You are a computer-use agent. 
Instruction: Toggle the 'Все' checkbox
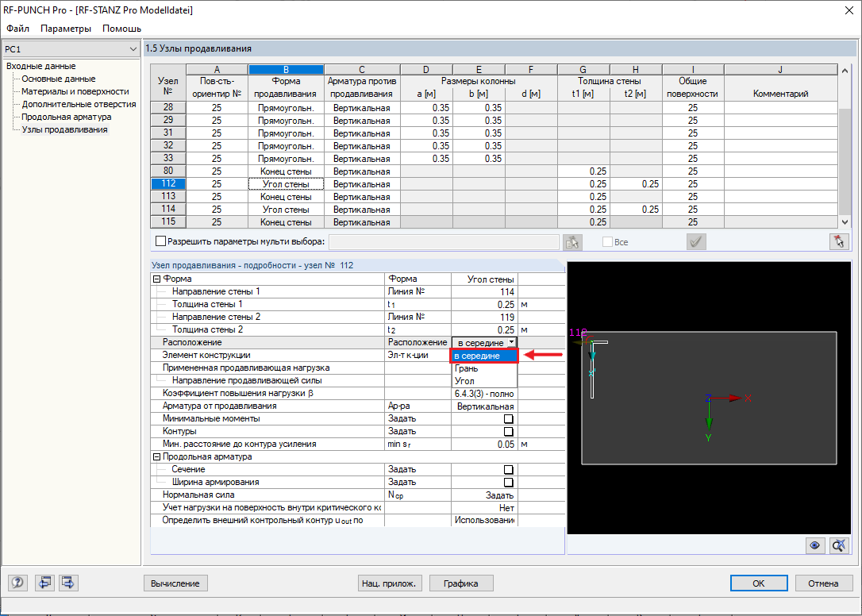coord(607,242)
